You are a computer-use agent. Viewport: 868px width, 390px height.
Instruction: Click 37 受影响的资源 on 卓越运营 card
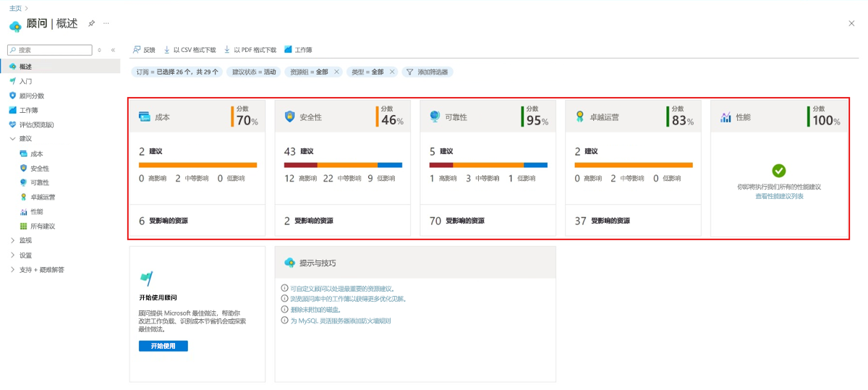(603, 221)
